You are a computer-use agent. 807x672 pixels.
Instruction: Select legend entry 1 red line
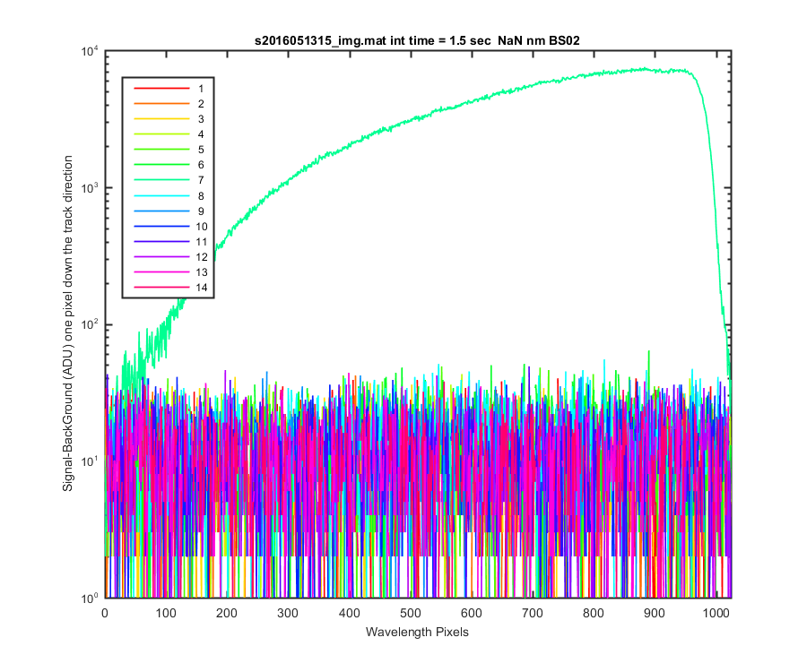coord(161,89)
